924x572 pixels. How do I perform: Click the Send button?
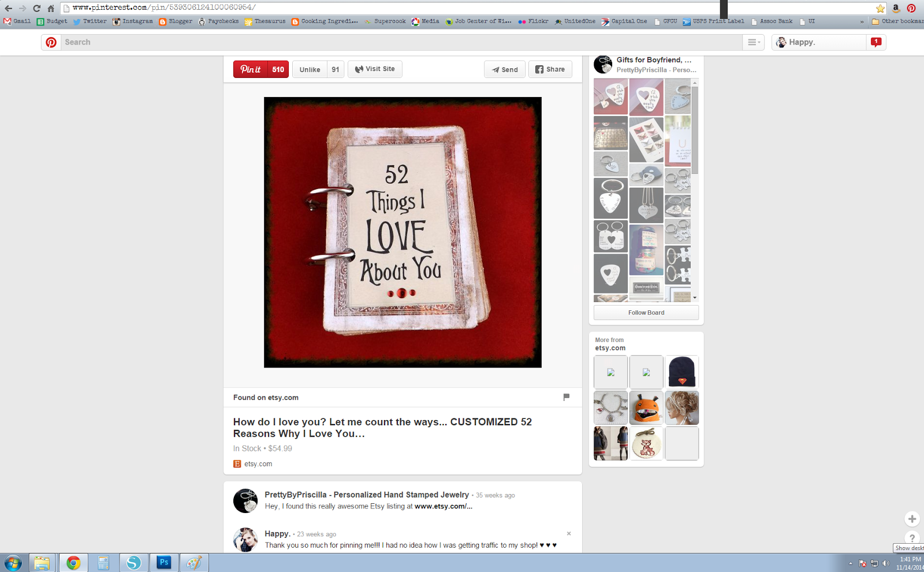pyautogui.click(x=505, y=69)
